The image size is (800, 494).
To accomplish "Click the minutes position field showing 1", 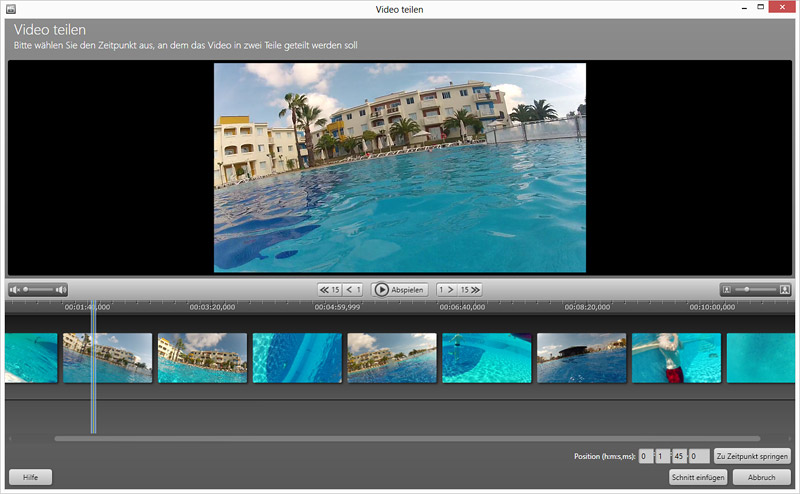I will [x=663, y=456].
